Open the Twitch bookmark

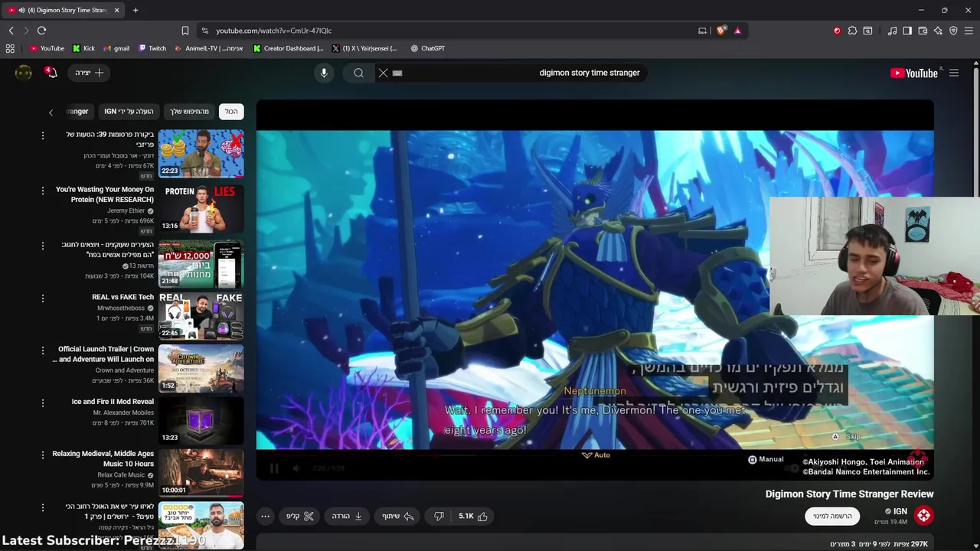(x=152, y=48)
